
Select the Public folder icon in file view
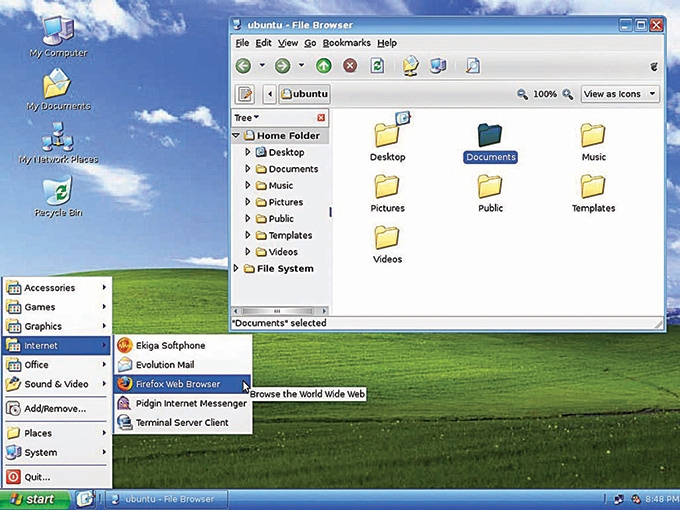(490, 194)
